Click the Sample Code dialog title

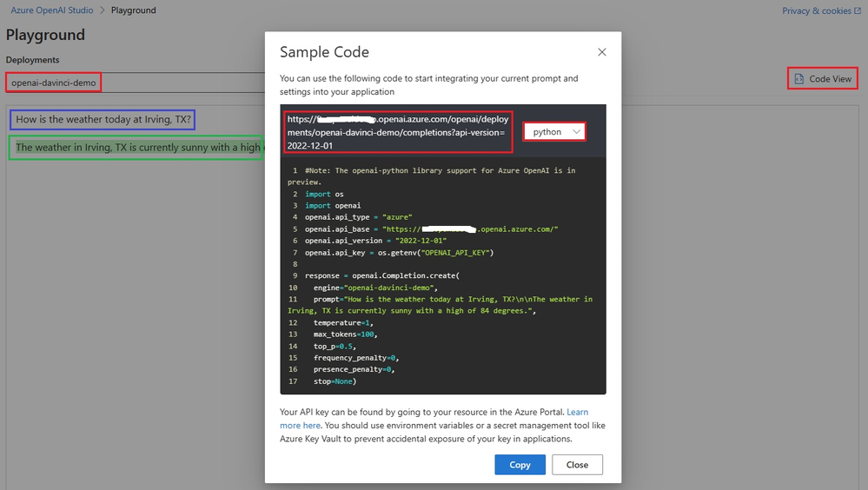324,52
